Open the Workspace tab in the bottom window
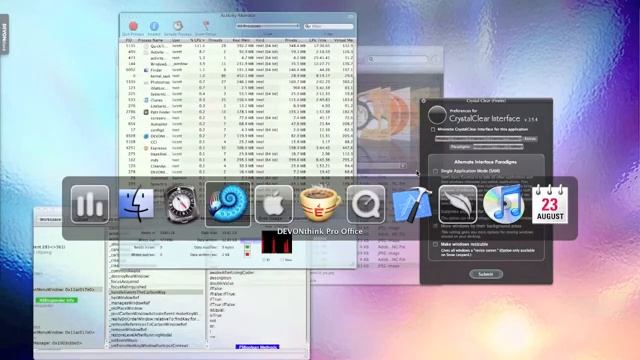The width and height of the screenshot is (640, 360). click(x=50, y=220)
